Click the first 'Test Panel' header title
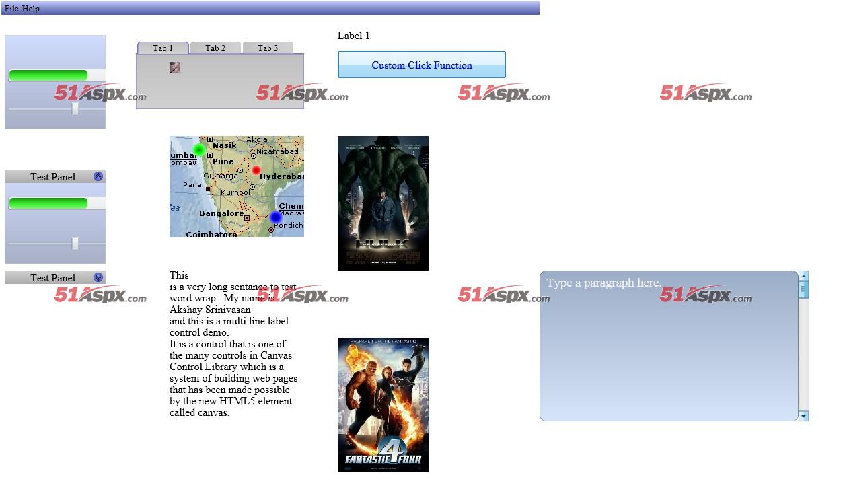The width and height of the screenshot is (843, 504). point(53,176)
